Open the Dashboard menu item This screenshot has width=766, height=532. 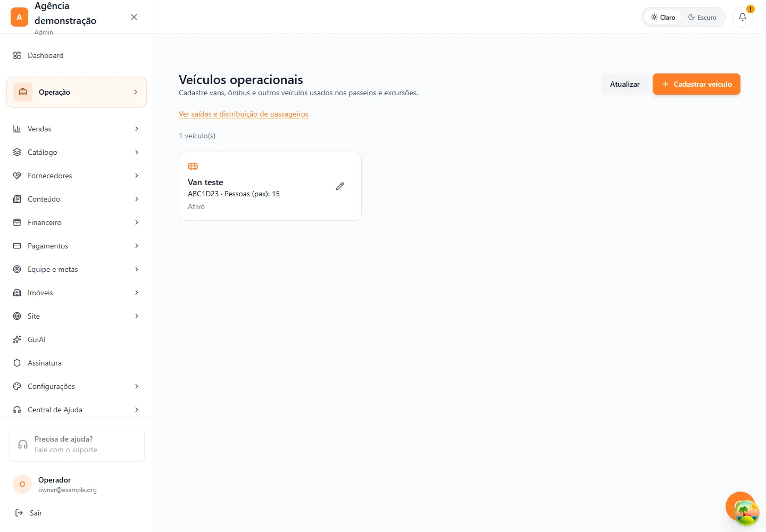coord(77,55)
